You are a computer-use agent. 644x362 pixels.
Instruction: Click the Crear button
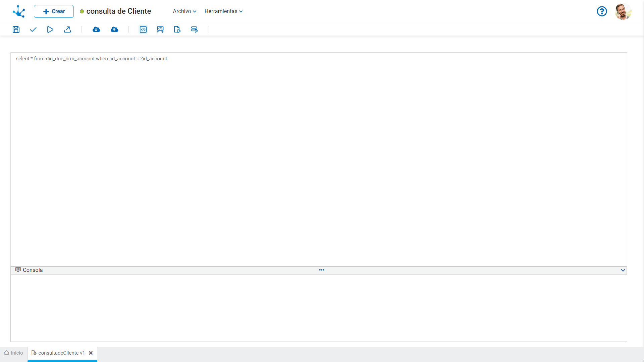tap(54, 11)
